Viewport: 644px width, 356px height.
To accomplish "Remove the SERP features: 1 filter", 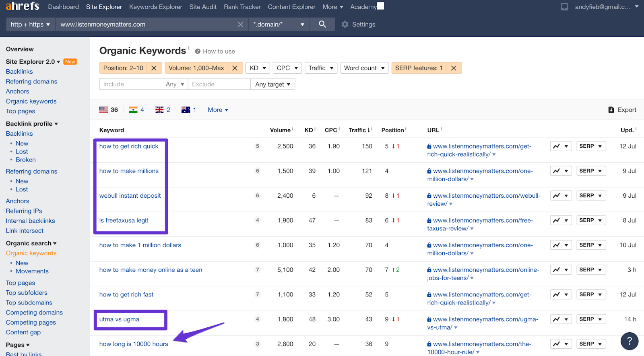I will click(x=454, y=68).
